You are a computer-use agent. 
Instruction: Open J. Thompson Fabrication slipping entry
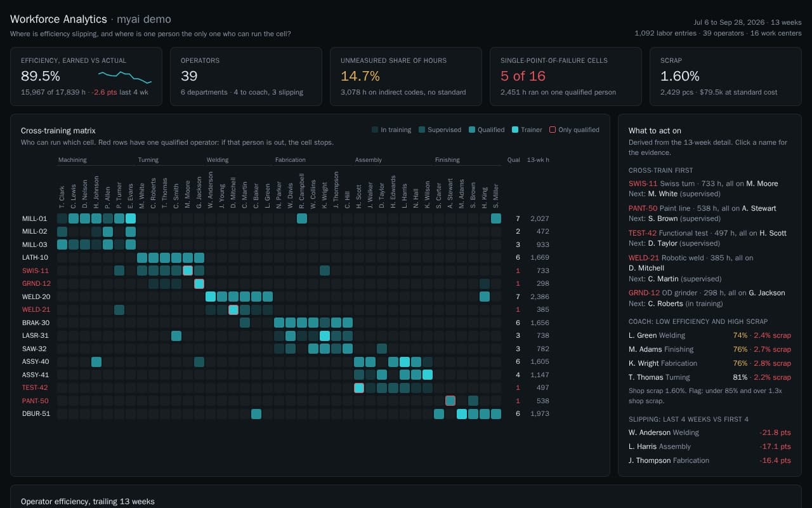tap(710, 460)
